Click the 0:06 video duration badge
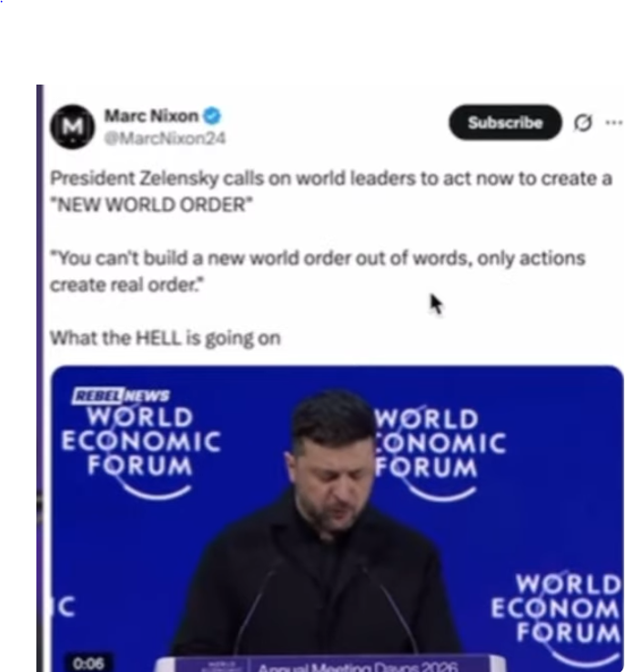 pos(88,663)
